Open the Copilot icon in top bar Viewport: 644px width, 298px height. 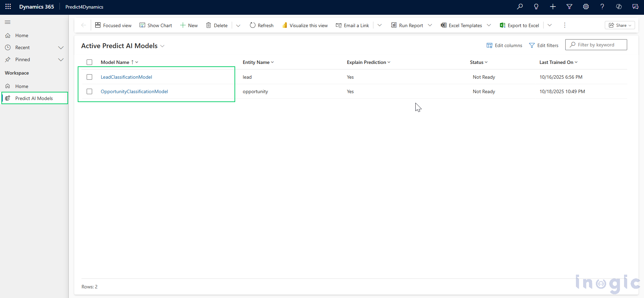(619, 7)
